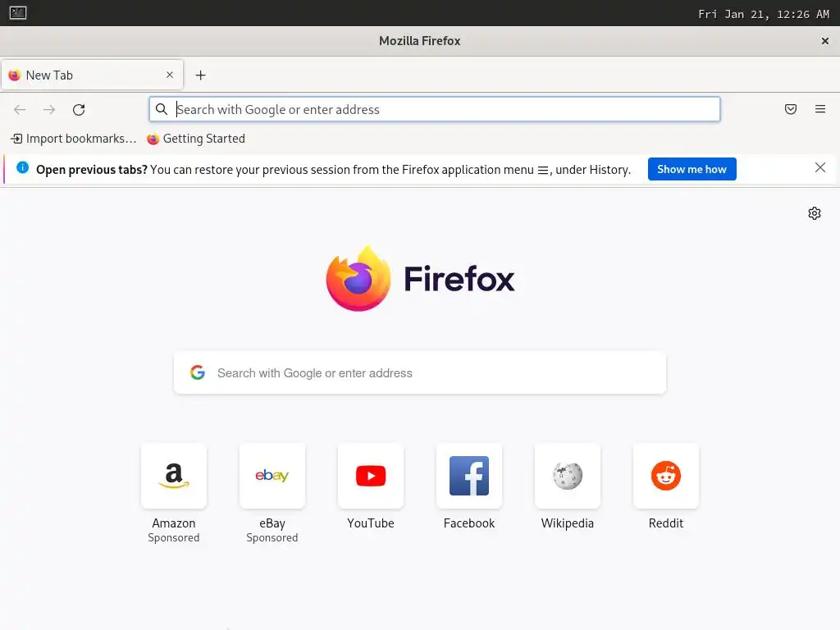This screenshot has width=840, height=630.
Task: Open the Firefox application menu
Action: tap(820, 109)
